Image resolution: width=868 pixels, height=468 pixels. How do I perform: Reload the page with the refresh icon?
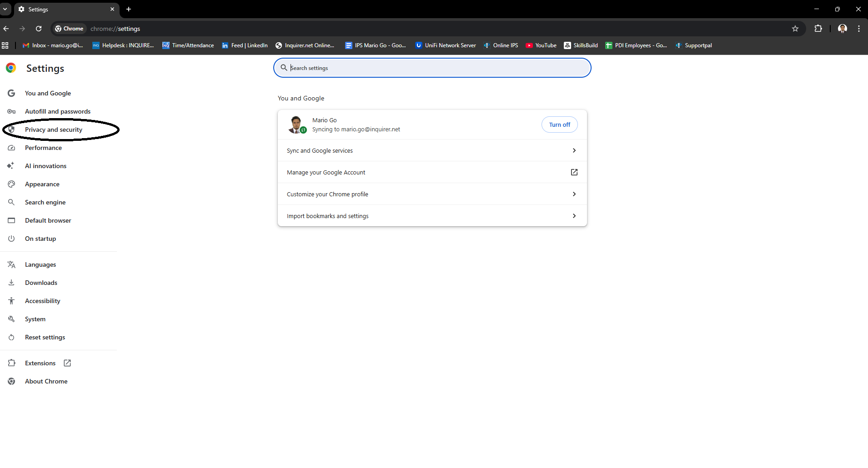coord(39,29)
